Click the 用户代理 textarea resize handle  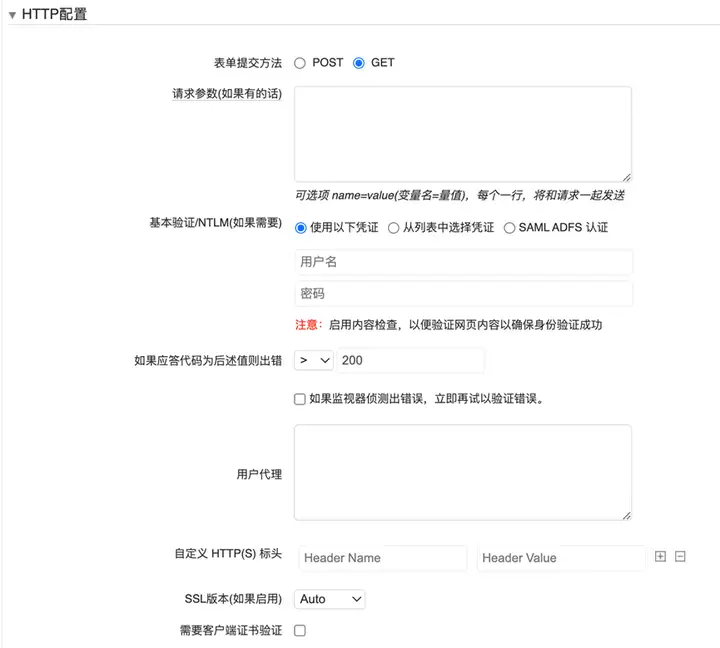click(x=627, y=516)
